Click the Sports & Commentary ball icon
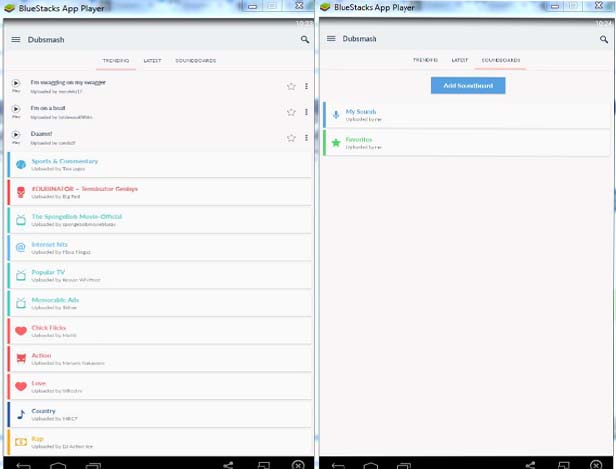Image resolution: width=616 pixels, height=469 pixels. tap(21, 164)
